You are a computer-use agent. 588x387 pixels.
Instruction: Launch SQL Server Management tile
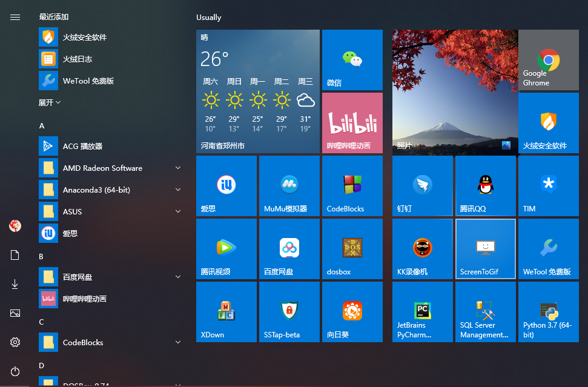[485, 312]
